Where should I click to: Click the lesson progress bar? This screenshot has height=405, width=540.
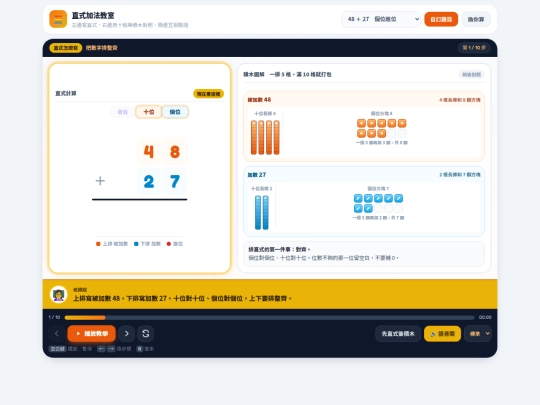269,318
